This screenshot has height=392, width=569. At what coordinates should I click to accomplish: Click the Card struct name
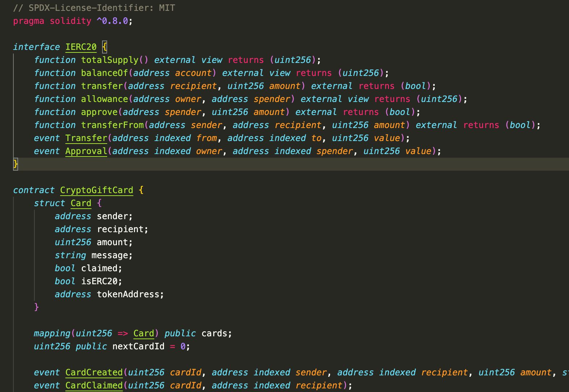tap(81, 203)
